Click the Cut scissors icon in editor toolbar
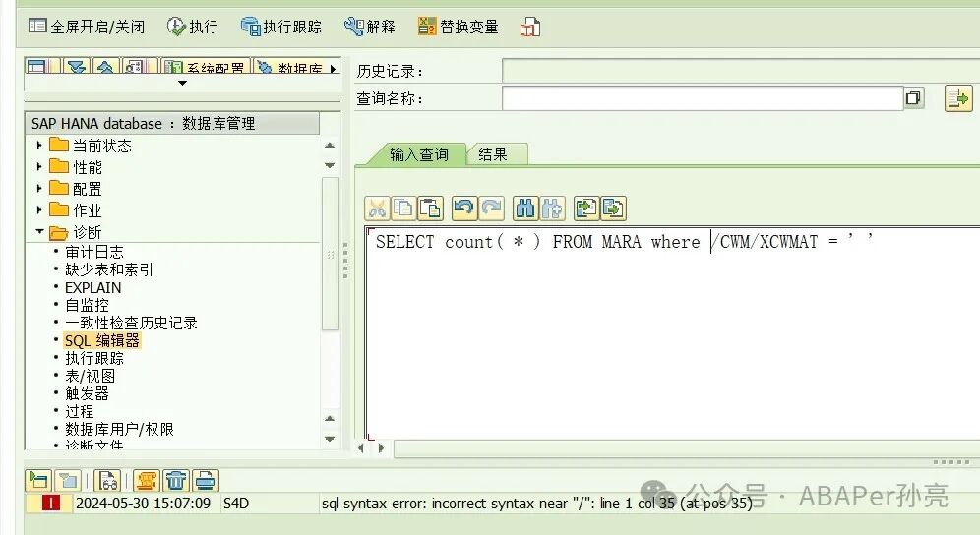Screen dimensions: 980x535 [378, 208]
